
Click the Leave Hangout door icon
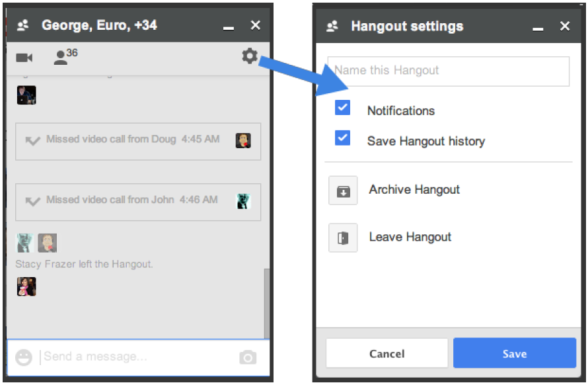(x=343, y=237)
